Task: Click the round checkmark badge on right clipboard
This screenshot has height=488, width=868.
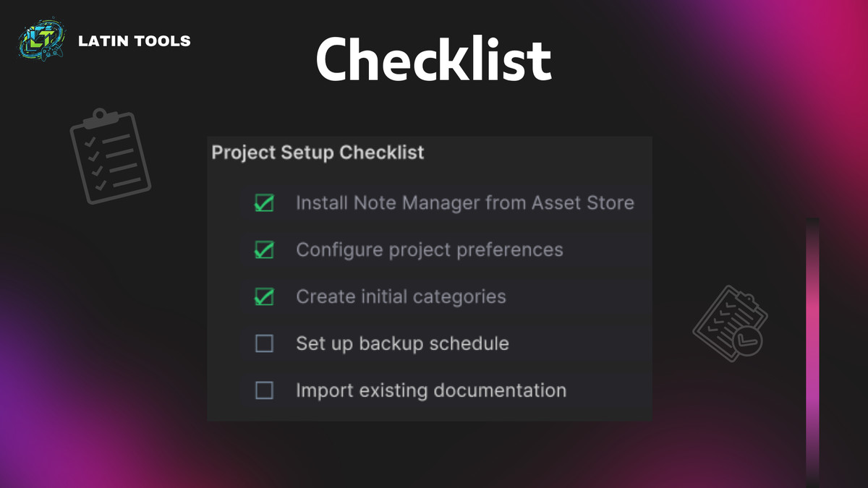Action: 746,341
